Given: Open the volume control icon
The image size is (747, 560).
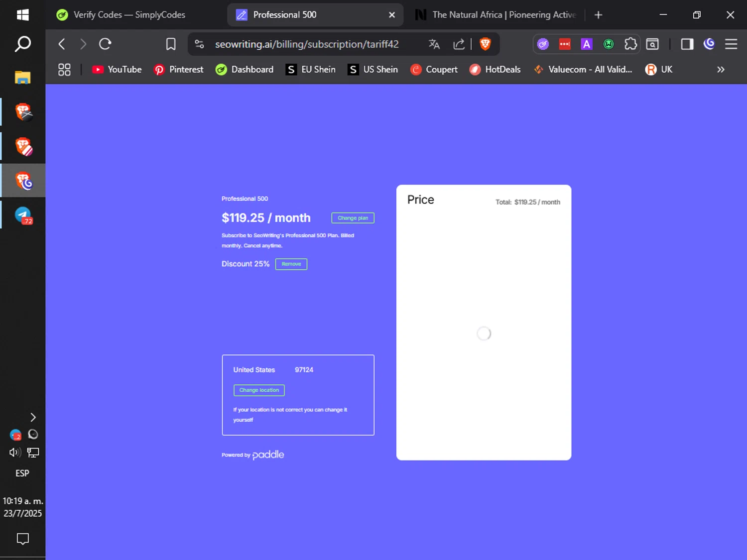Looking at the screenshot, I should coord(15,452).
